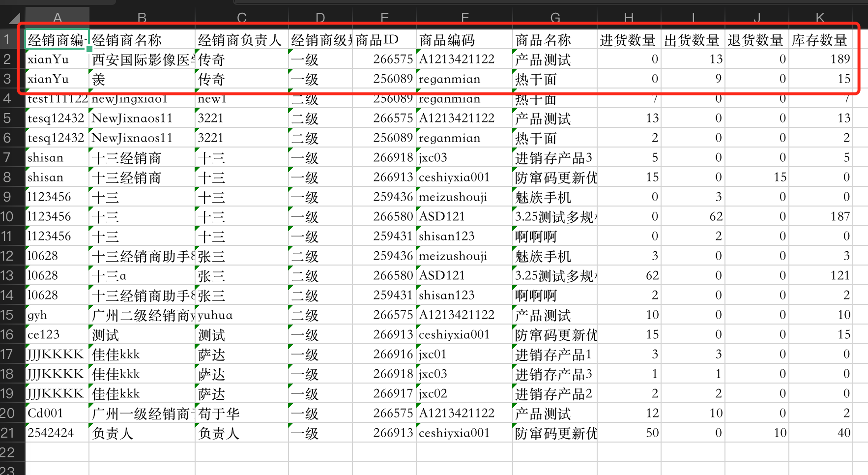The width and height of the screenshot is (868, 475).
Task: Select gyh cell in row 15
Action: 57,315
